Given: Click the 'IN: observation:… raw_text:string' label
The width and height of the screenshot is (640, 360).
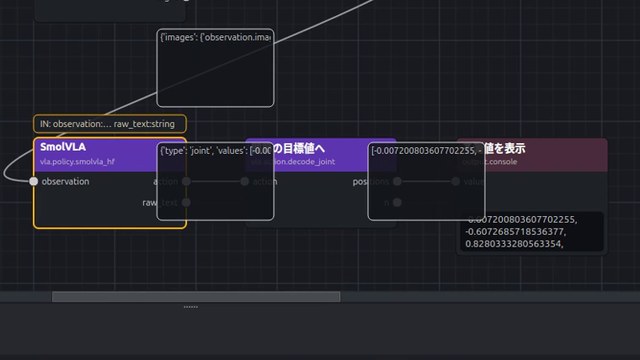Looking at the screenshot, I should point(110,124).
